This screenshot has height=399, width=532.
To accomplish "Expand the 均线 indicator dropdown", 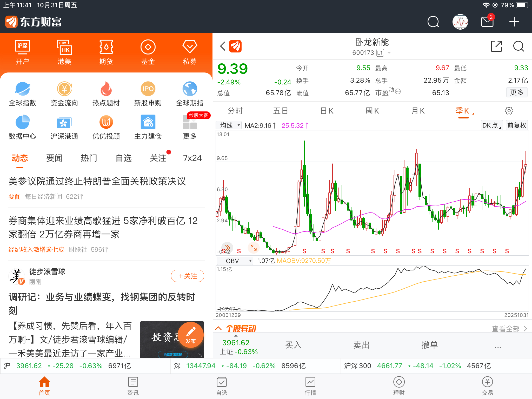I will pos(229,125).
